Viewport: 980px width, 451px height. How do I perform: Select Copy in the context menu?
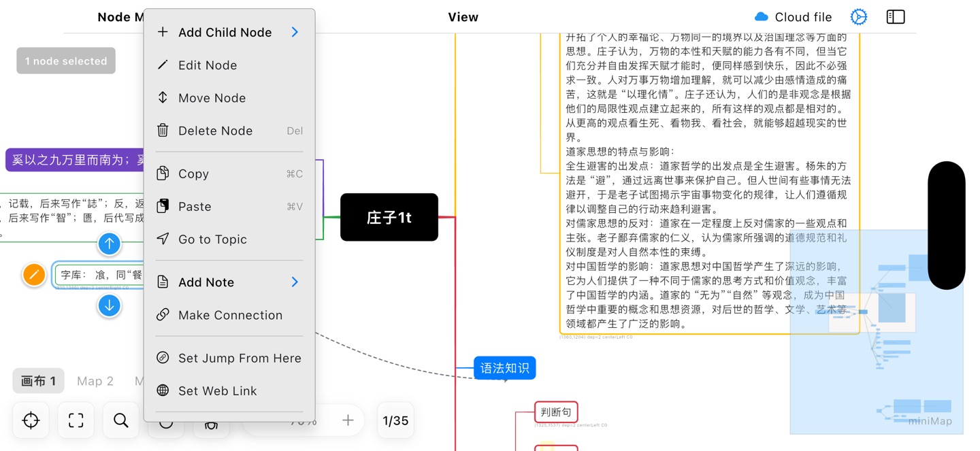coord(229,173)
